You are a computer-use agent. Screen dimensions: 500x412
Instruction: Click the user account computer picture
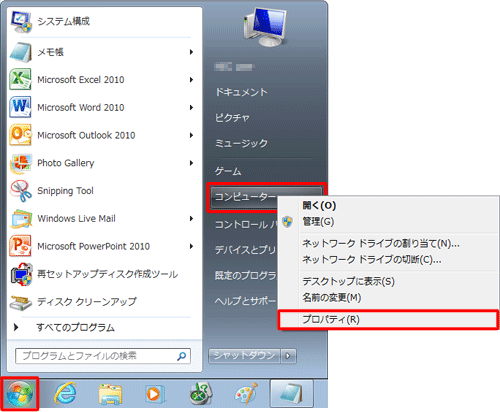click(x=265, y=26)
